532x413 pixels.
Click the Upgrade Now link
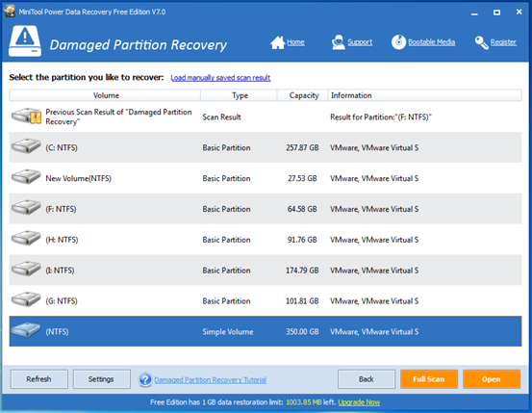click(x=359, y=402)
